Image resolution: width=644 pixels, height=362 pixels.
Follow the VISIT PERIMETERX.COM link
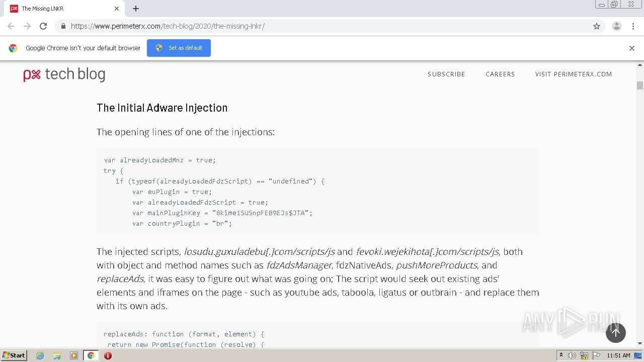[x=573, y=74]
